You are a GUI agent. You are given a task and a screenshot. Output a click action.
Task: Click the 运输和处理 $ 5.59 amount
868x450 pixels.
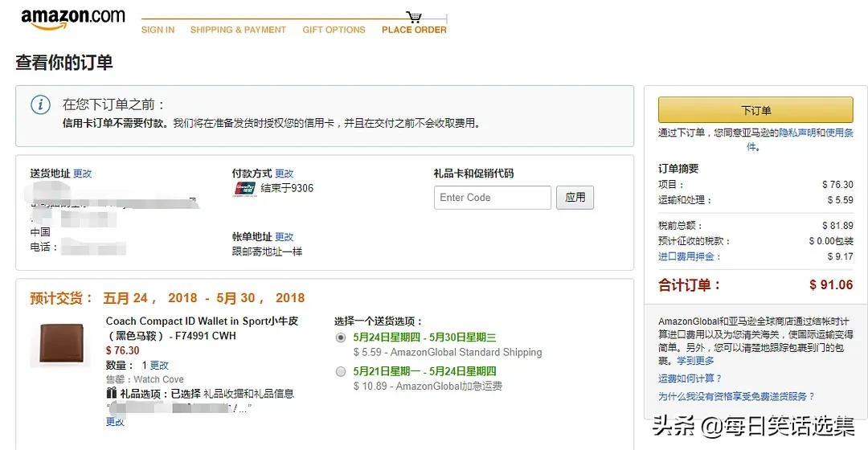coord(841,200)
